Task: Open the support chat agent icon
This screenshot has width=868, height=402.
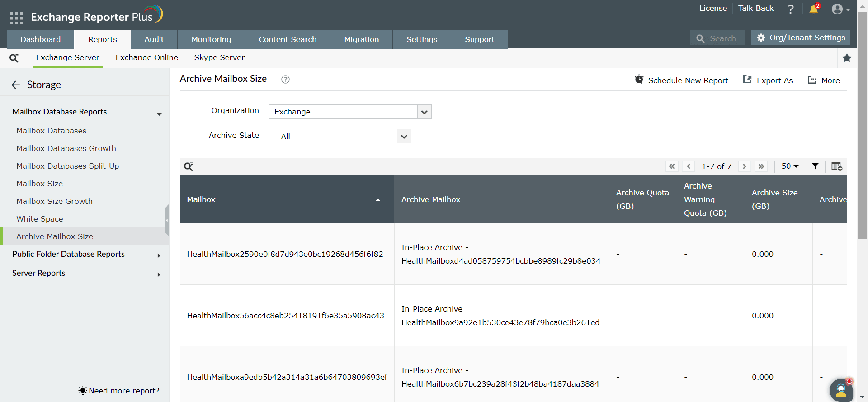Action: click(841, 390)
